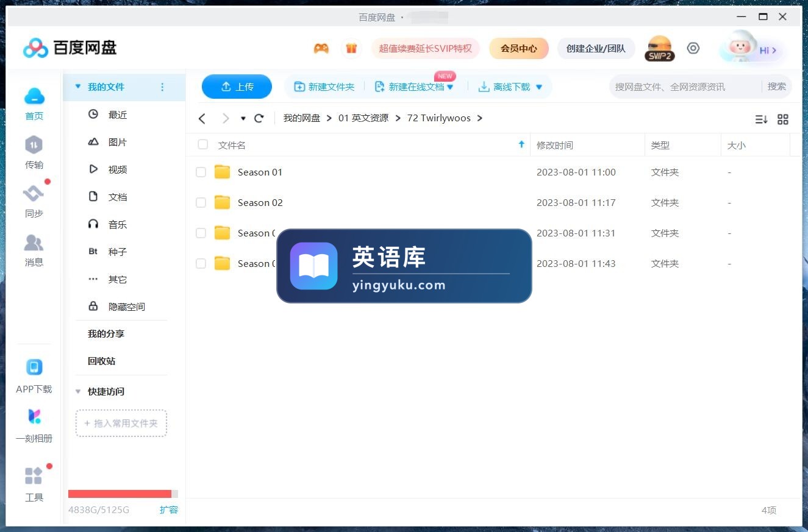Click the 扩容 expand storage link
This screenshot has width=808, height=532.
click(x=169, y=509)
